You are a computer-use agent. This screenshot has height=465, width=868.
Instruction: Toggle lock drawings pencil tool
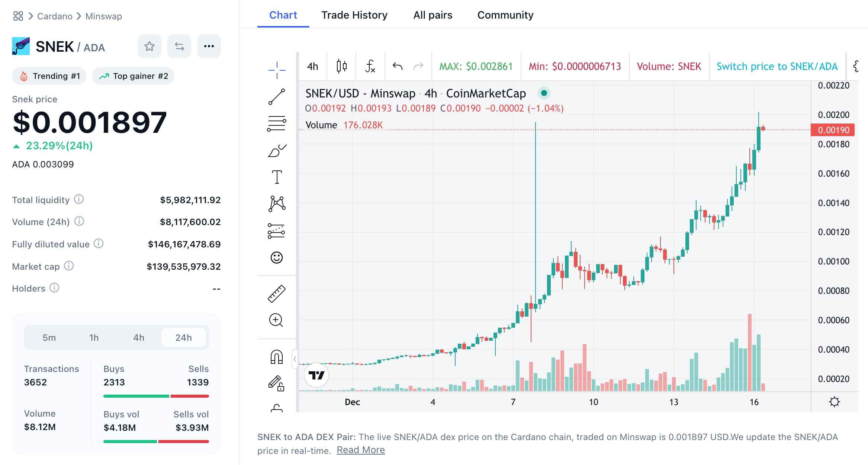[x=277, y=384]
